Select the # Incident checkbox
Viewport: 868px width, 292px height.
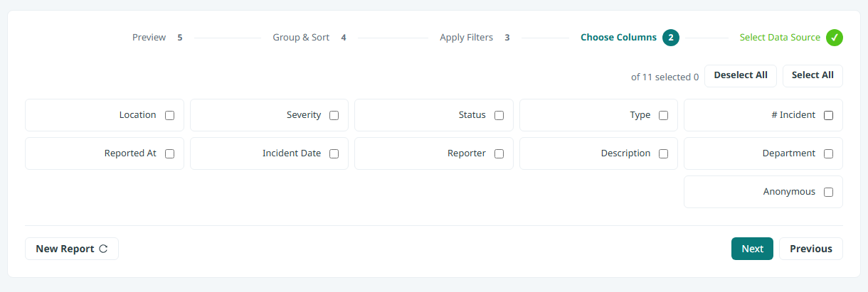coord(828,115)
